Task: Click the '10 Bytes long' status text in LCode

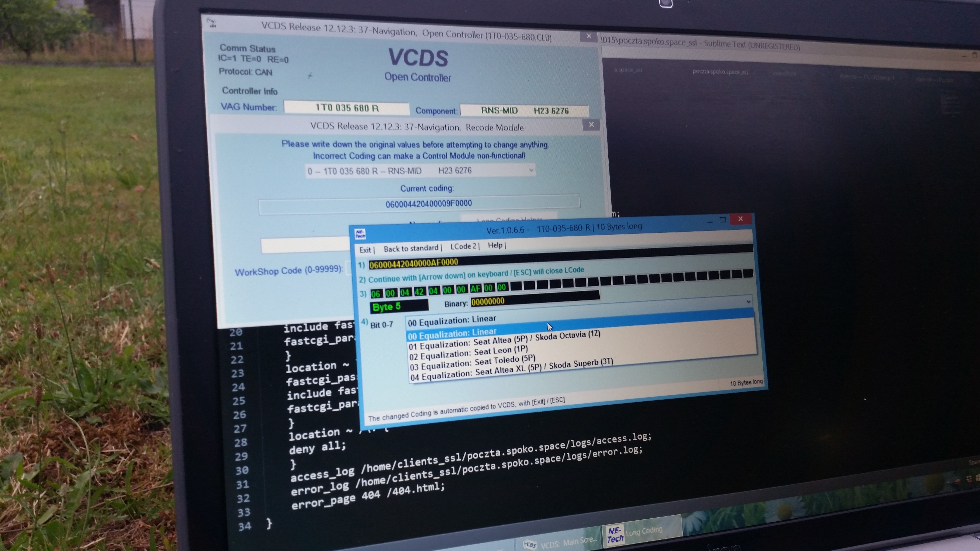Action: (746, 382)
